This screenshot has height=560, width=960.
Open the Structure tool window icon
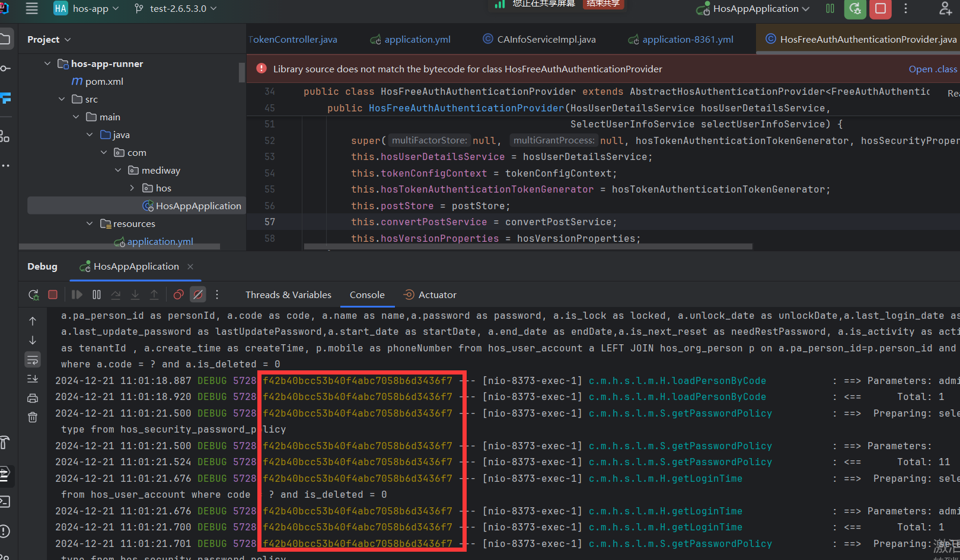[x=5, y=136]
